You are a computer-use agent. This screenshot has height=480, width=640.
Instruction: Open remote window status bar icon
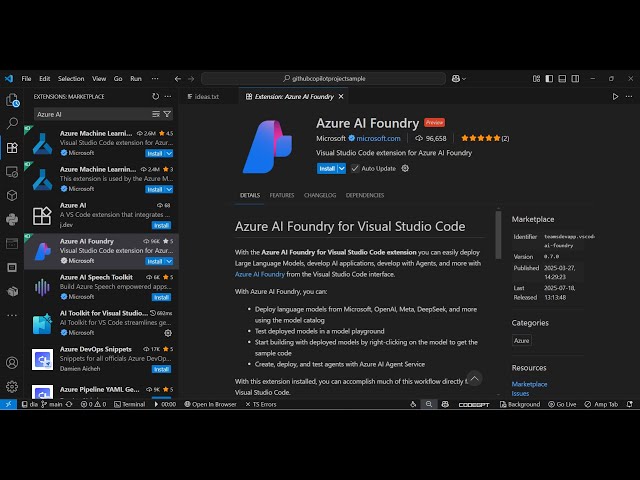pos(8,404)
